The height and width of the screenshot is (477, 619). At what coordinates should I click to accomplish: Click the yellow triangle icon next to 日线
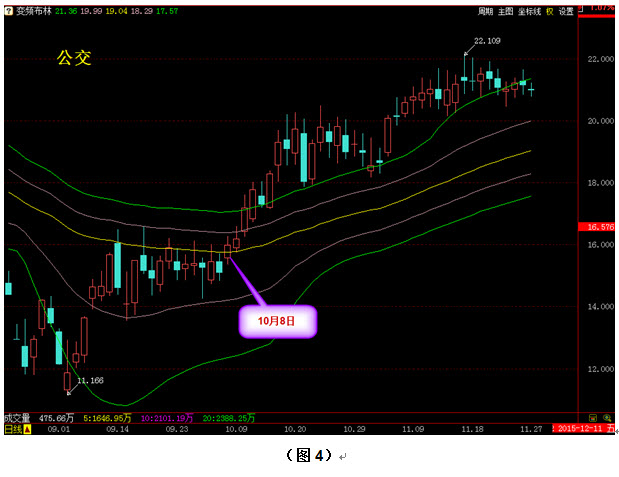[28, 429]
